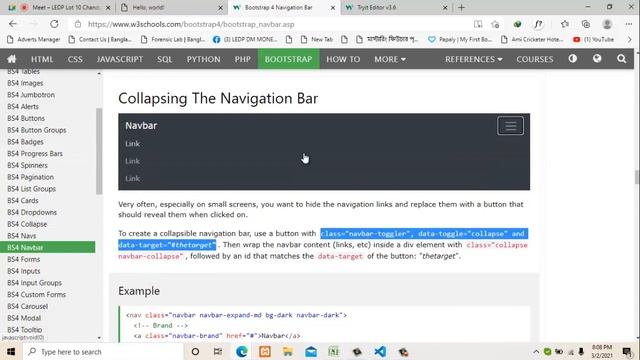This screenshot has height=360, width=640.
Task: Open the HTML tutorial menu
Action: pyautogui.click(x=42, y=59)
